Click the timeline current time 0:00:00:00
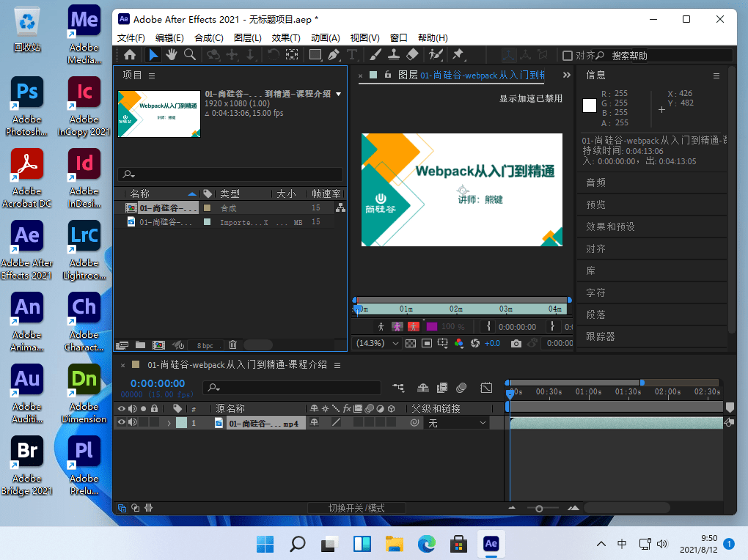Image resolution: width=748 pixels, height=560 pixels. (x=158, y=383)
